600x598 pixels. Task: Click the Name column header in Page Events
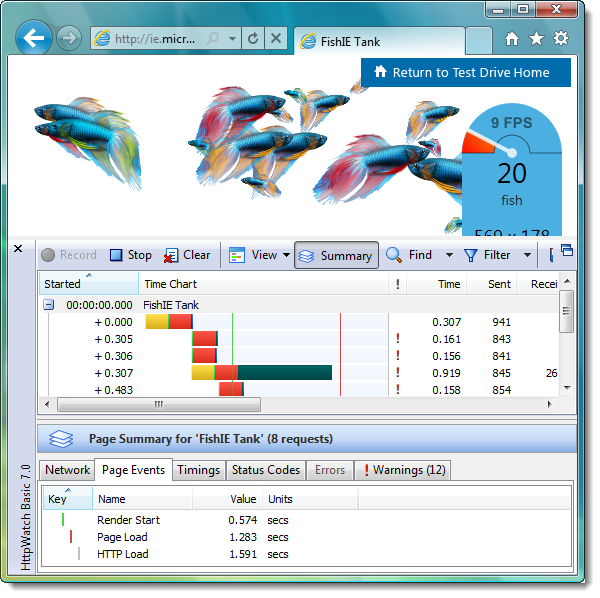coord(142,499)
